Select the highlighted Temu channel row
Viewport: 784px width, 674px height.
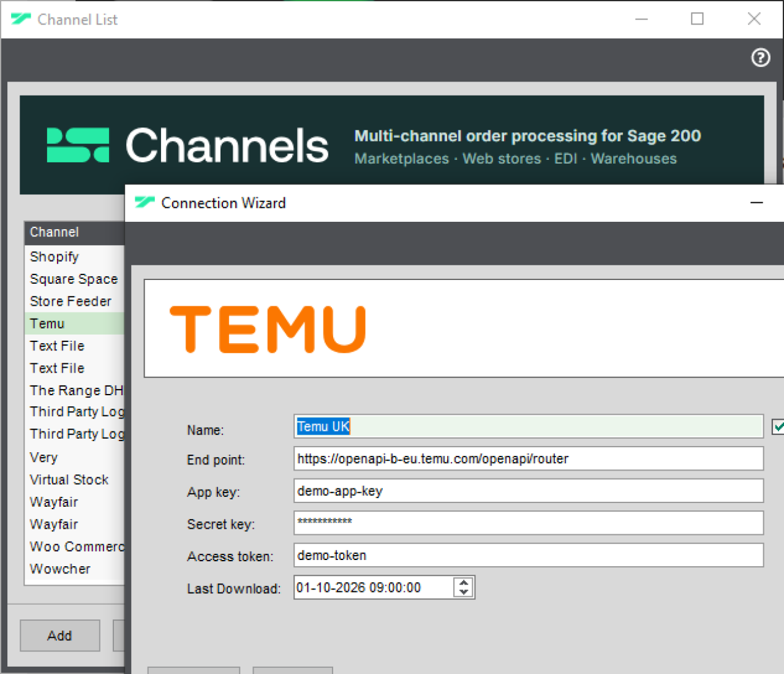coord(75,324)
